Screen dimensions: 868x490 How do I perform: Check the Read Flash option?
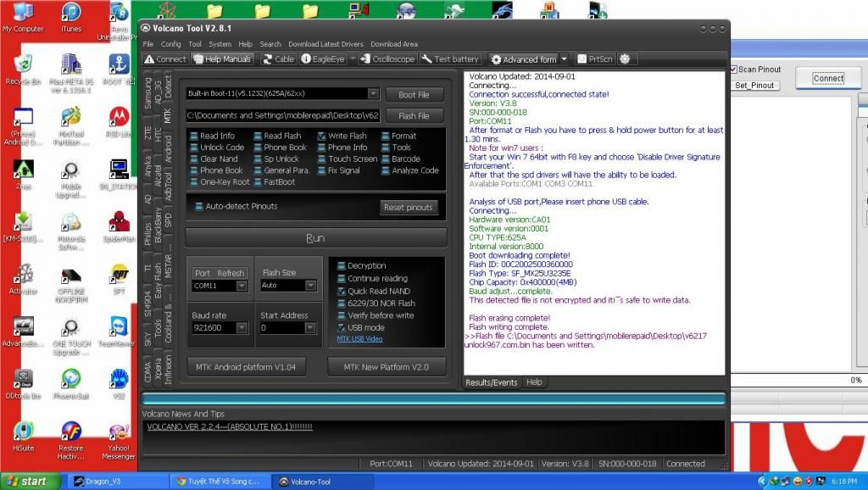point(258,136)
